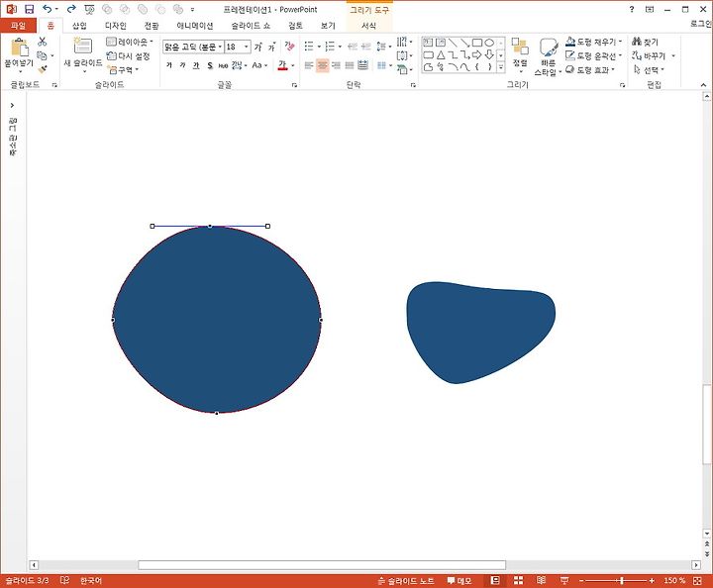The width and height of the screenshot is (713, 588).
Task: Open the Drawing Tools Format (서식) tab
Action: click(368, 26)
